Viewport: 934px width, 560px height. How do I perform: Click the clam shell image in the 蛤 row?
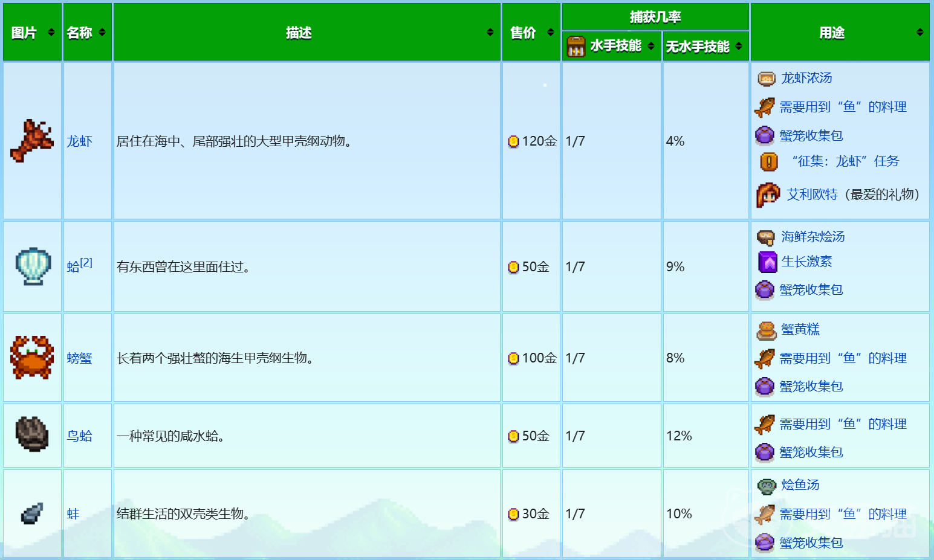32,266
